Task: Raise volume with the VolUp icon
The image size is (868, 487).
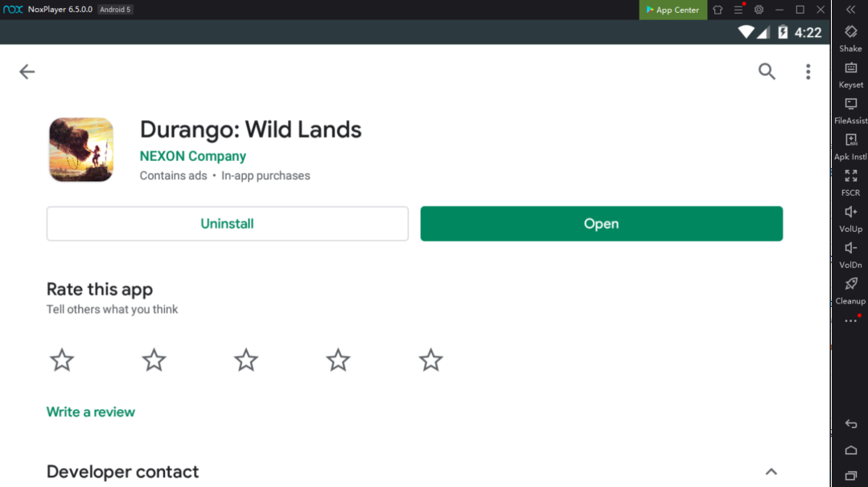Action: pos(850,213)
